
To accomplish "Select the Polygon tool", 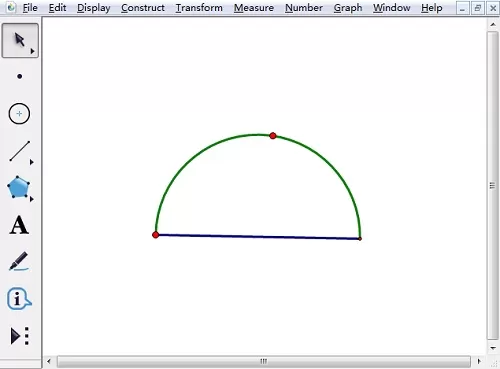I will pos(19,188).
